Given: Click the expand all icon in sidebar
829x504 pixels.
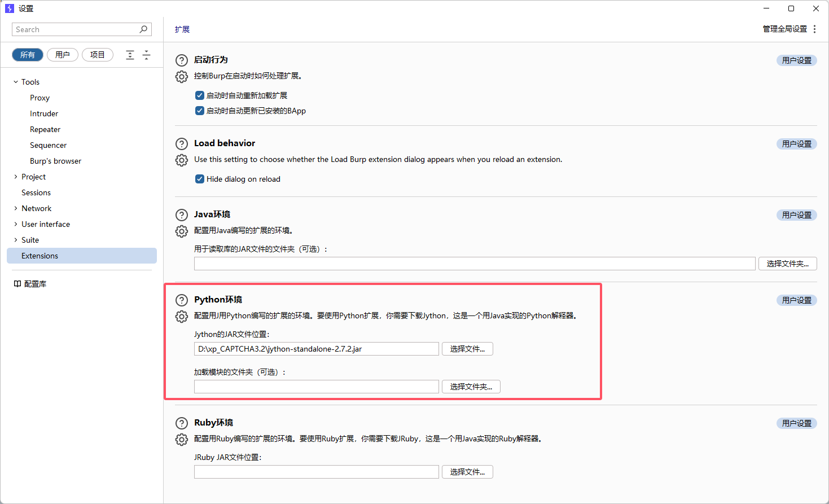Looking at the screenshot, I should [130, 55].
